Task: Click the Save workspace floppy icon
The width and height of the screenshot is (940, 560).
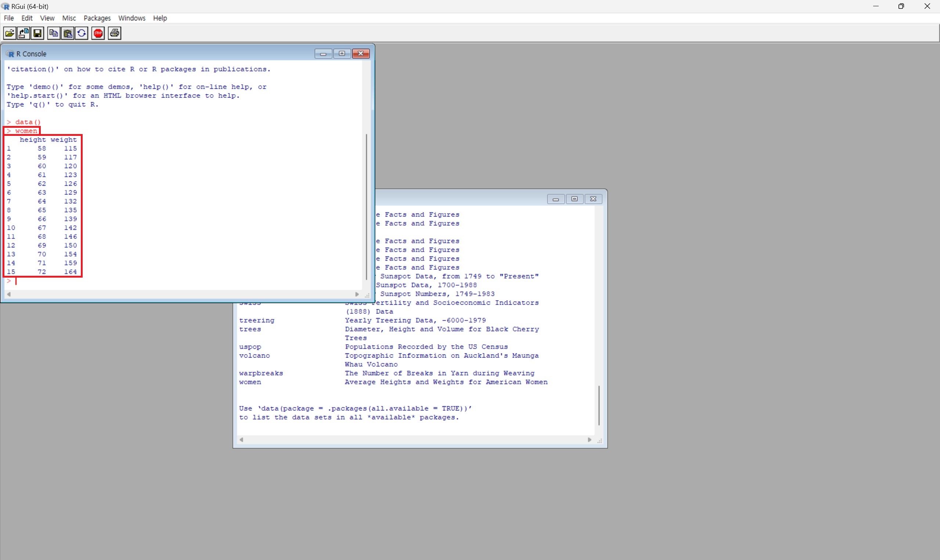Action: (38, 33)
